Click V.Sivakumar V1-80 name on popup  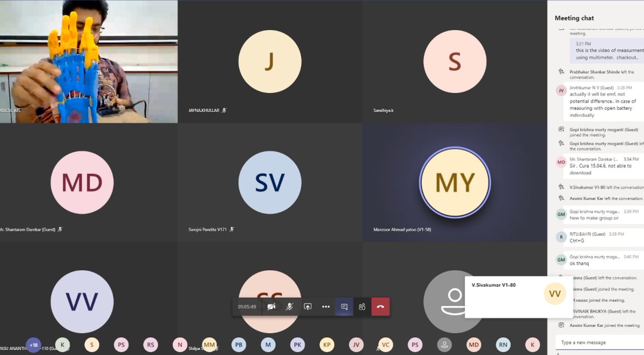(x=494, y=285)
